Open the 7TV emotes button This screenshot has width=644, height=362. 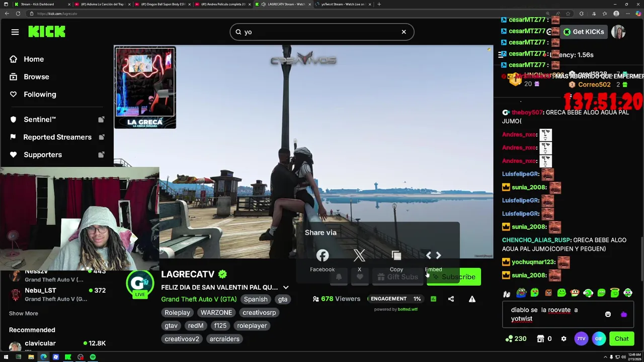click(581, 339)
